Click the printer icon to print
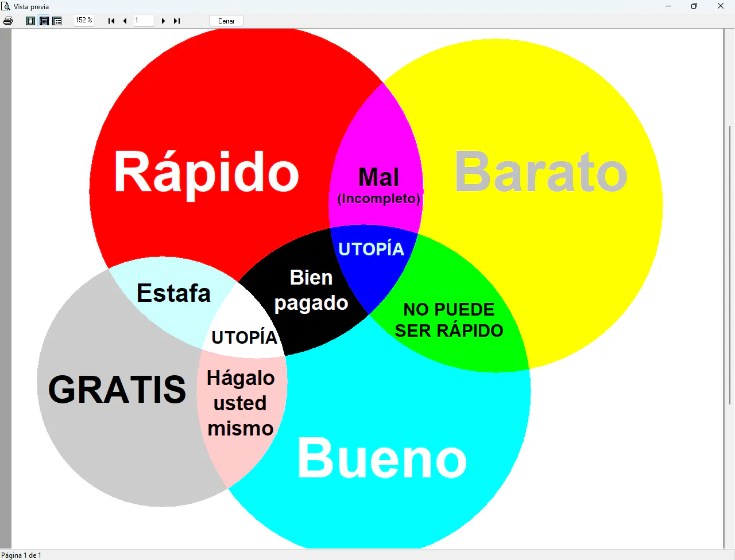 click(8, 21)
